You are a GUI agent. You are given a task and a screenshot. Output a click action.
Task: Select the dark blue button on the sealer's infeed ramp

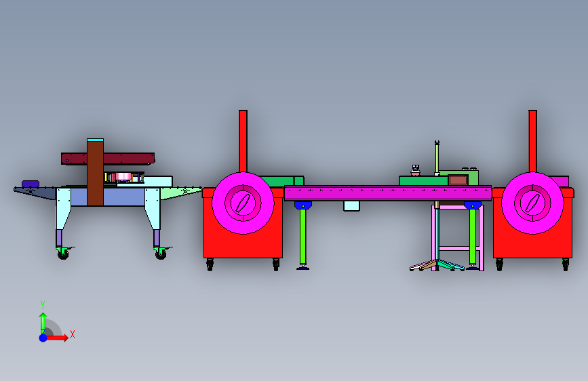click(31, 184)
